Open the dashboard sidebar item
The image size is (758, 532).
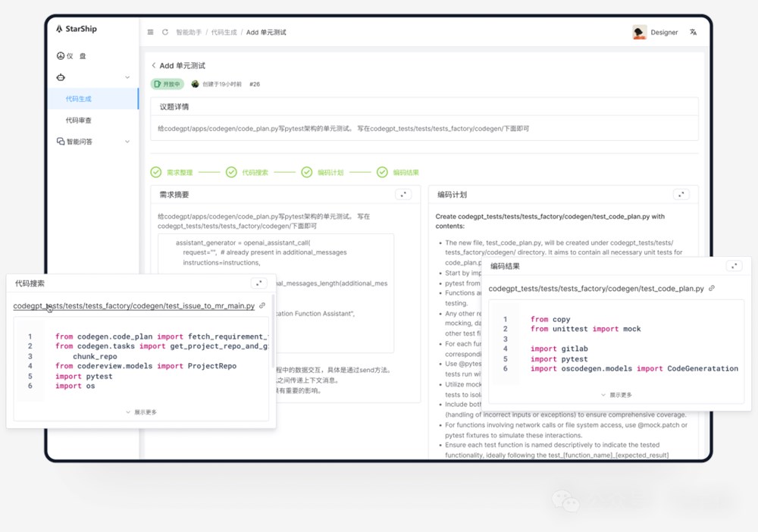(71, 56)
